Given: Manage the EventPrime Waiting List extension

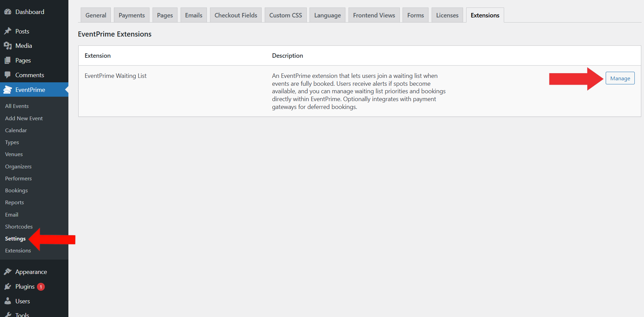Looking at the screenshot, I should pos(620,78).
